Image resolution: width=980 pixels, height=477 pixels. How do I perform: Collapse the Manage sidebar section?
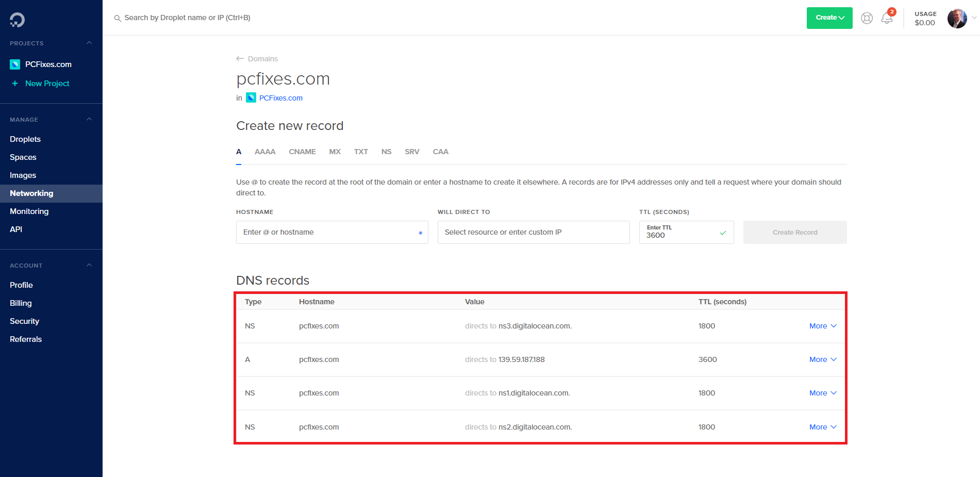[89, 120]
